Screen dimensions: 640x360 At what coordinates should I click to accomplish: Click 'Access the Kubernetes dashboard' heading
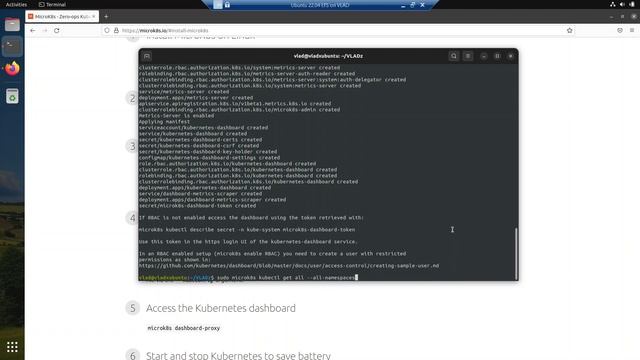click(x=221, y=308)
